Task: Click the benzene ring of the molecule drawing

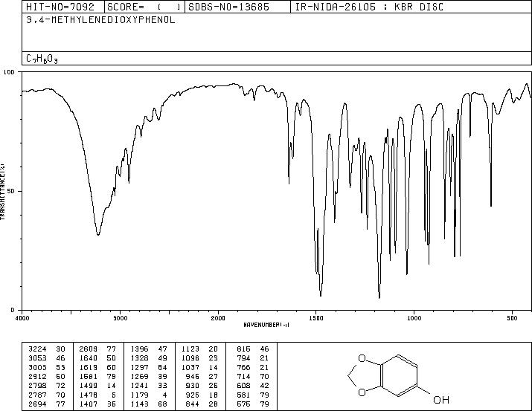Action: point(399,375)
